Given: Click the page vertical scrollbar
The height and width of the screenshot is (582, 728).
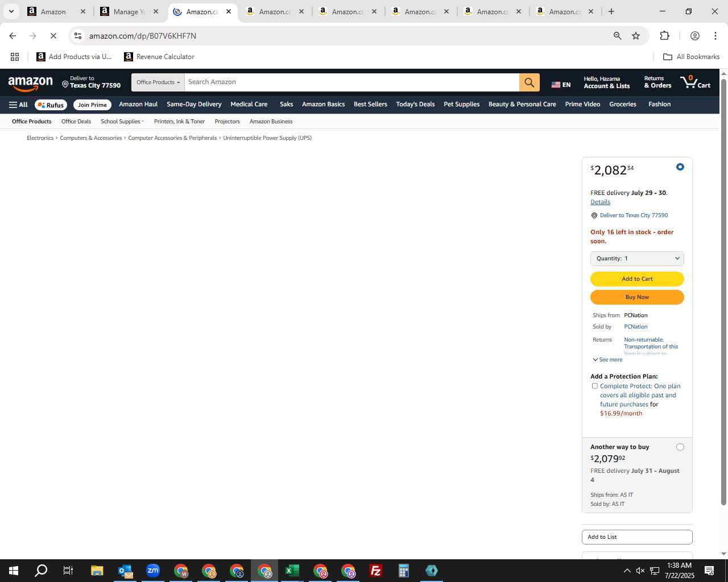Looking at the screenshot, I should click(x=723, y=293).
